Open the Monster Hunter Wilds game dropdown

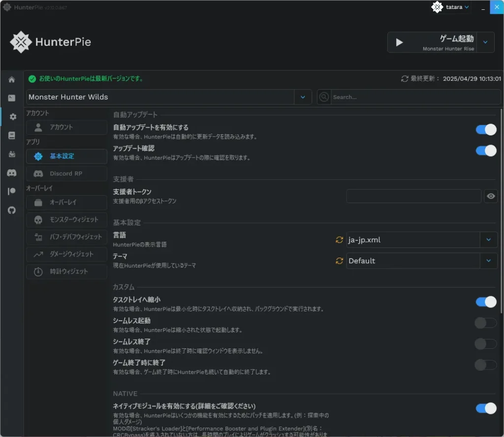coord(303,97)
